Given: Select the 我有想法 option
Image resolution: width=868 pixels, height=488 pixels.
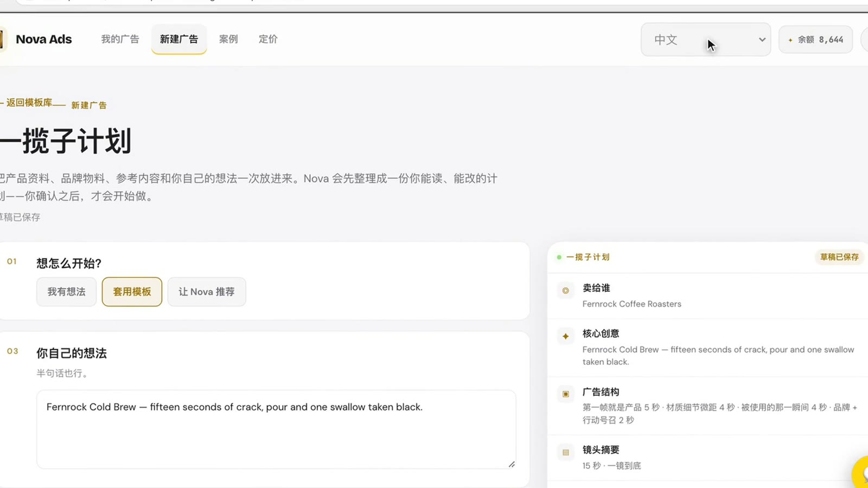Looking at the screenshot, I should [67, 292].
